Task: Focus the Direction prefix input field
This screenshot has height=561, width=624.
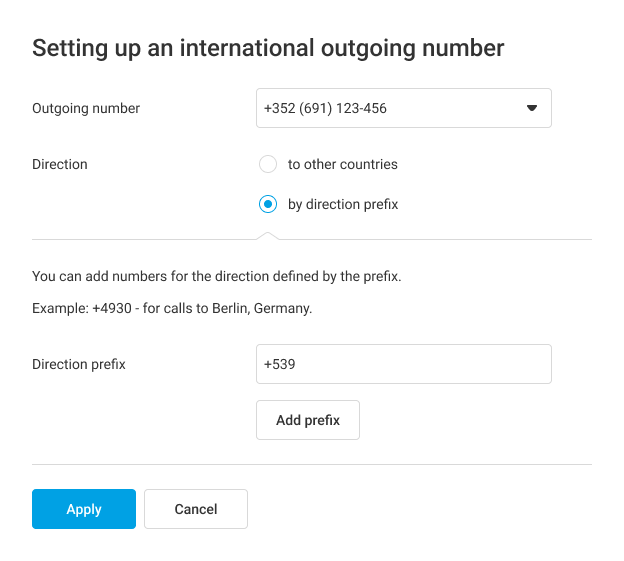Action: pos(403,364)
